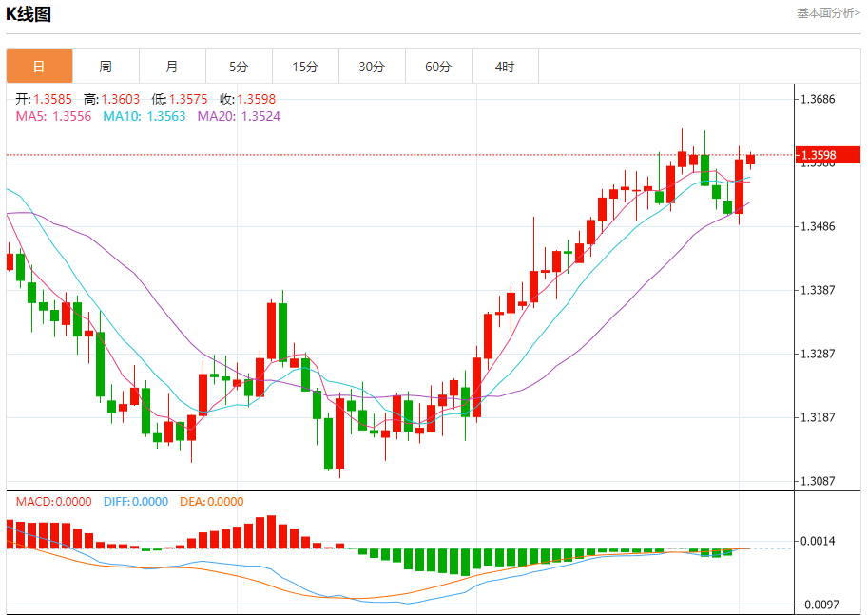868x615 pixels.
Task: Click the 低:1.3575 low value
Action: 180,99
